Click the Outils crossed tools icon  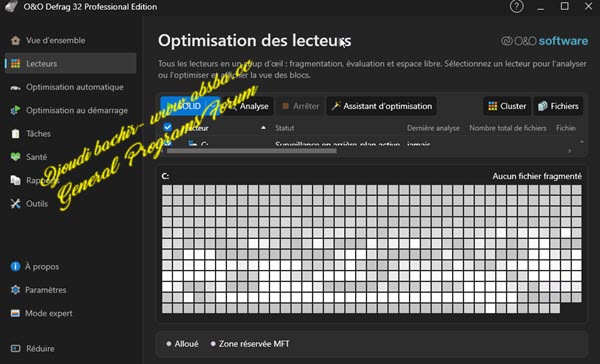pos(15,204)
